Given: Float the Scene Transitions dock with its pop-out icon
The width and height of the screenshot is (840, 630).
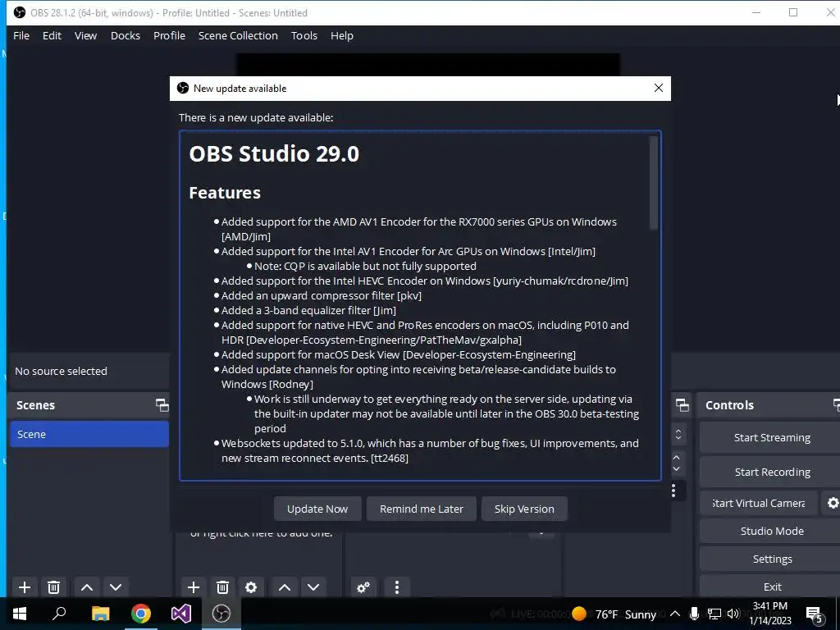Looking at the screenshot, I should (682, 405).
